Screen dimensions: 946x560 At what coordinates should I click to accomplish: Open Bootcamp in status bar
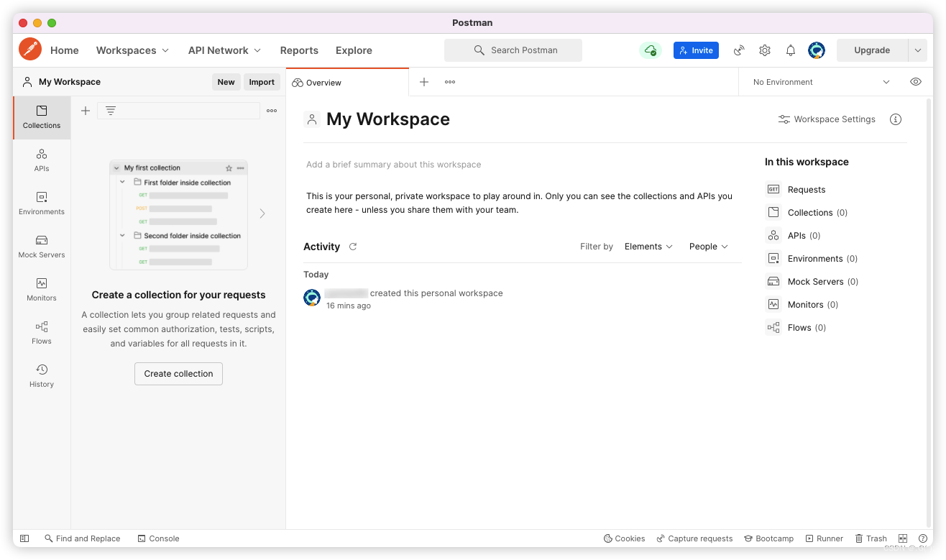(x=768, y=538)
